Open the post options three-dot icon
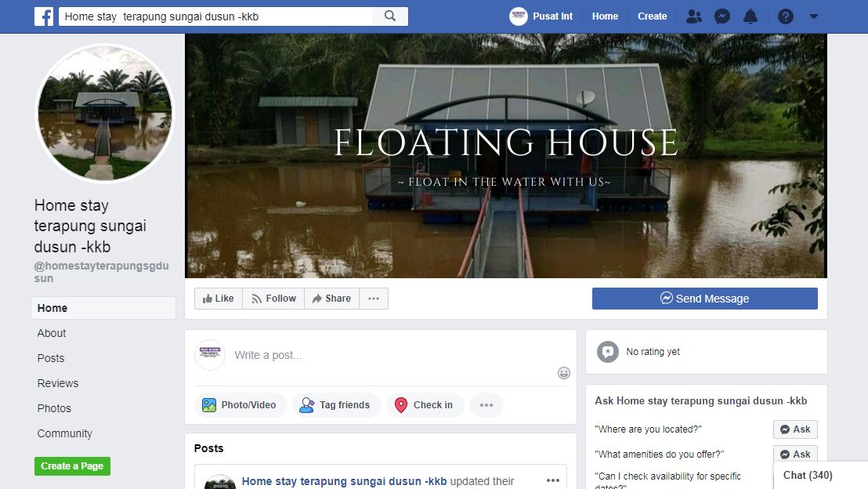The height and width of the screenshot is (489, 868). pyautogui.click(x=553, y=480)
